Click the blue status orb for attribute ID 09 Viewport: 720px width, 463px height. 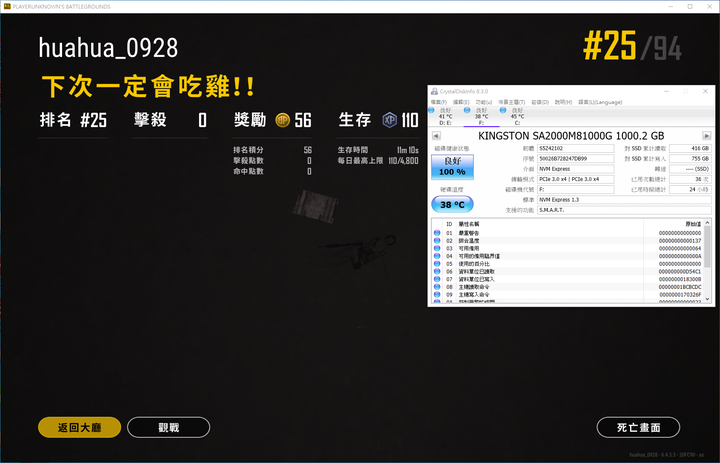(437, 294)
